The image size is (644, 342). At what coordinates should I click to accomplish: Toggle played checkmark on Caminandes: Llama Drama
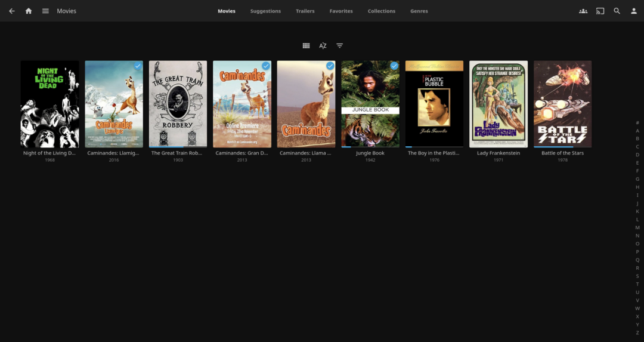click(330, 66)
